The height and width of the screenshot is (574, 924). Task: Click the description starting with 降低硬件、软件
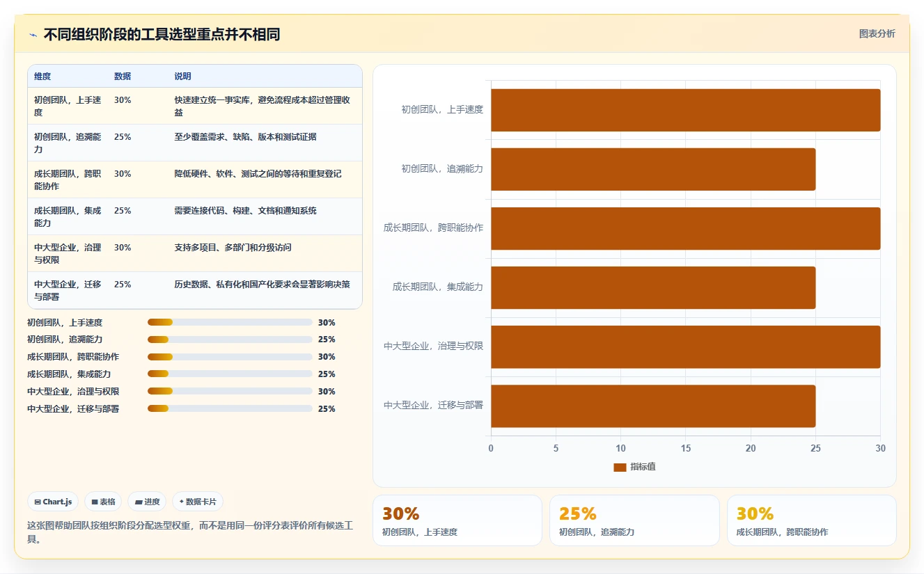point(258,174)
